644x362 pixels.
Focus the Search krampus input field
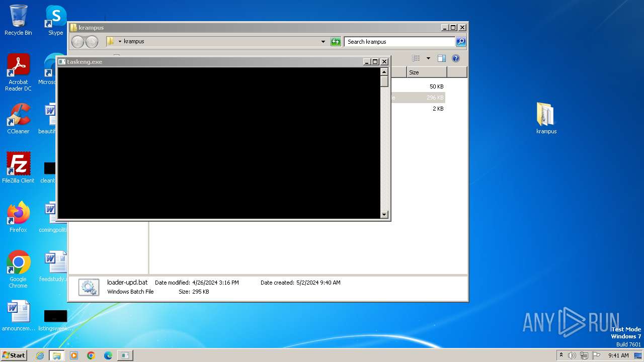[399, 42]
